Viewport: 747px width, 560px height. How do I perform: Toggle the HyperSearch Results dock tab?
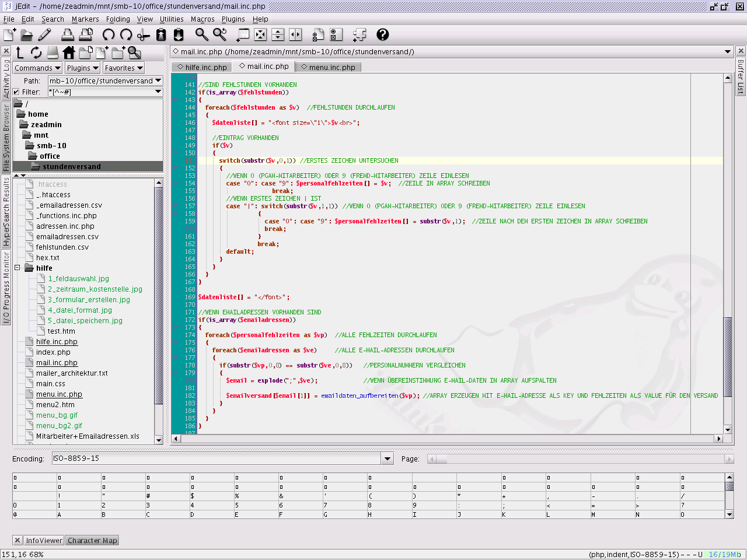[x=6, y=212]
